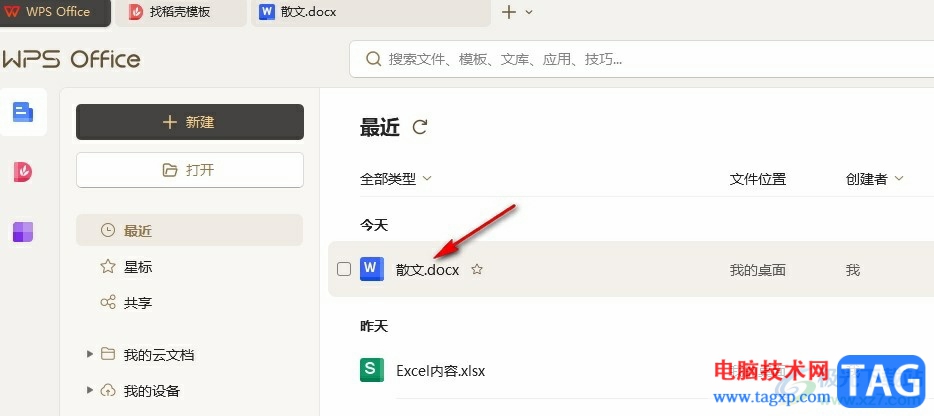The width and height of the screenshot is (934, 416).
Task: Open the documents icon in left rail
Action: [x=23, y=112]
